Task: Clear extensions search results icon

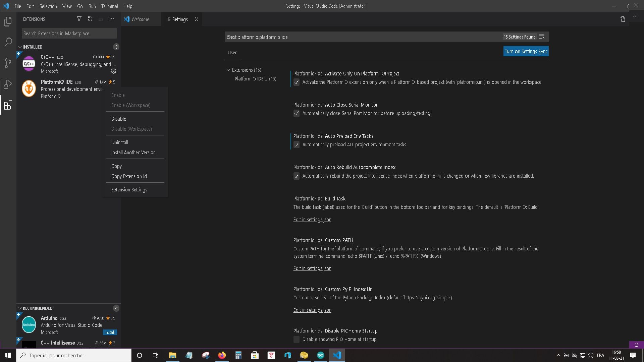Action: (101, 19)
